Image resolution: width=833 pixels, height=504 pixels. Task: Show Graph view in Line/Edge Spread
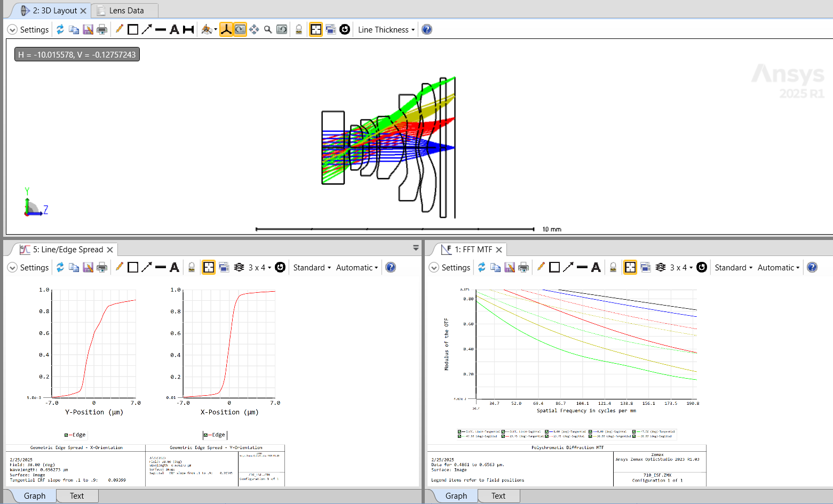(x=35, y=496)
